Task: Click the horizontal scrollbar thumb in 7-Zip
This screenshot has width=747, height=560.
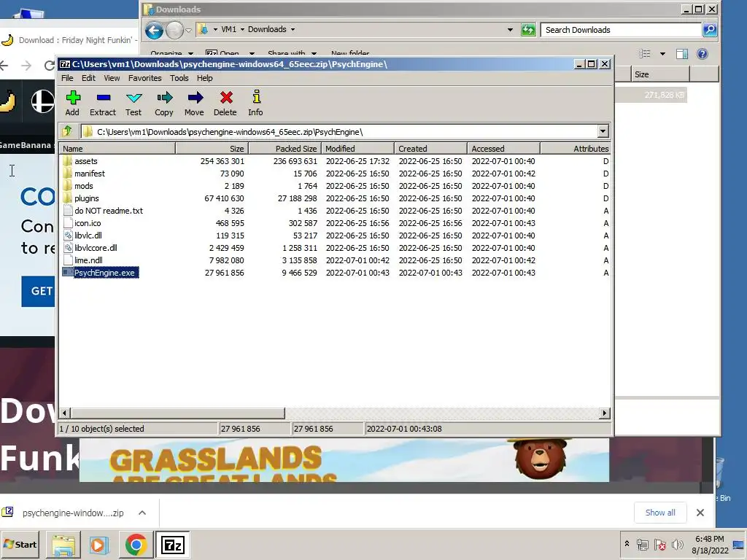Action: (x=178, y=413)
